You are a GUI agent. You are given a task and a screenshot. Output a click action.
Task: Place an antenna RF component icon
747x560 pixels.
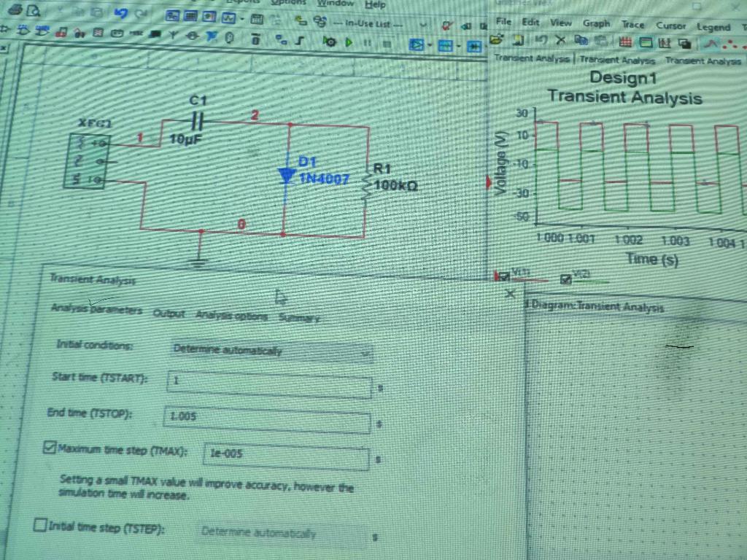click(173, 35)
